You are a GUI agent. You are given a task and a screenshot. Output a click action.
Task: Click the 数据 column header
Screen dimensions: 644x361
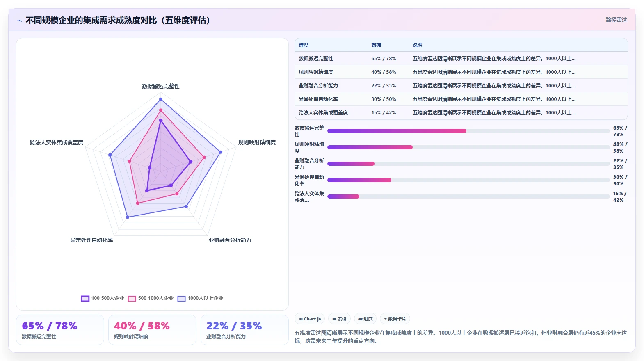(x=376, y=45)
